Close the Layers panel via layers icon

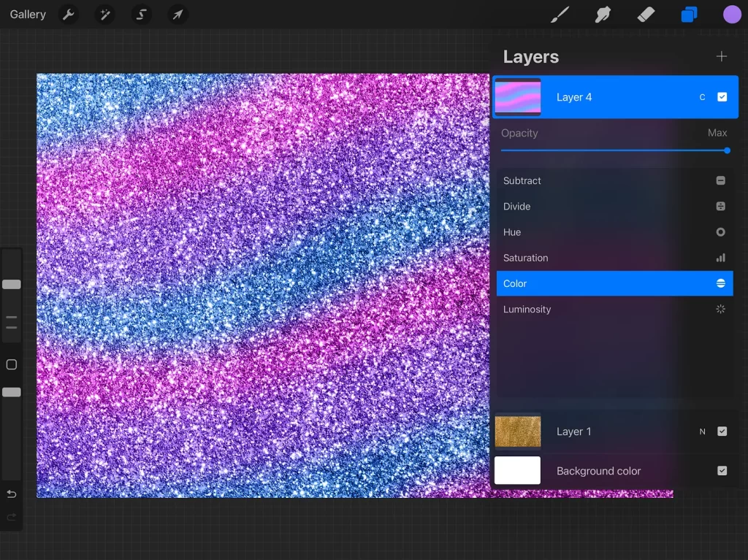[689, 15]
